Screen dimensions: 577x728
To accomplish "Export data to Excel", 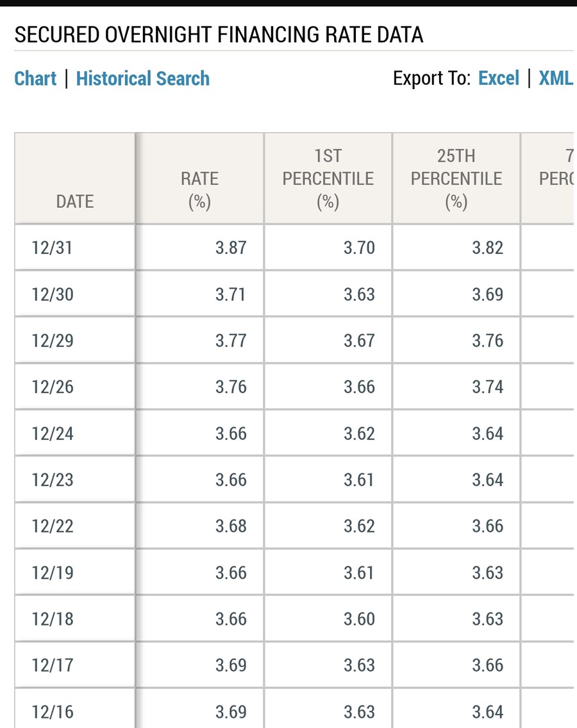I will 499,78.
